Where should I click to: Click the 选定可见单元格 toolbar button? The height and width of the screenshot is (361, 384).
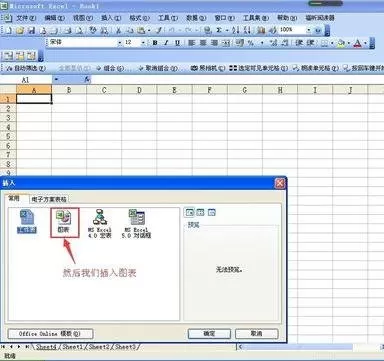(259, 68)
